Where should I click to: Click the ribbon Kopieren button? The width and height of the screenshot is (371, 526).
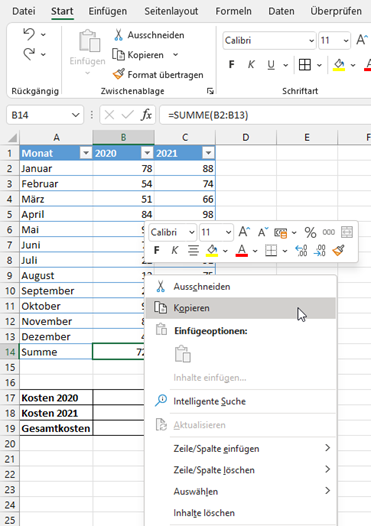pos(138,55)
